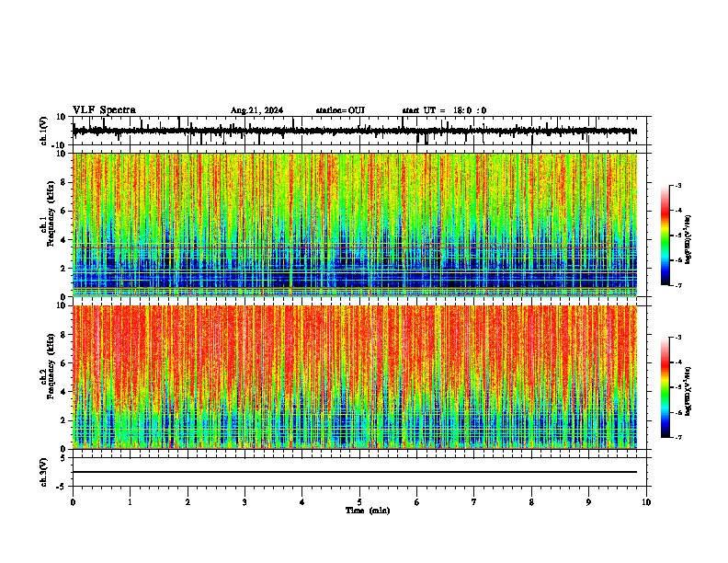
Task: Click the "-3" label atop ch.1 colorbar
Action: click(x=677, y=185)
